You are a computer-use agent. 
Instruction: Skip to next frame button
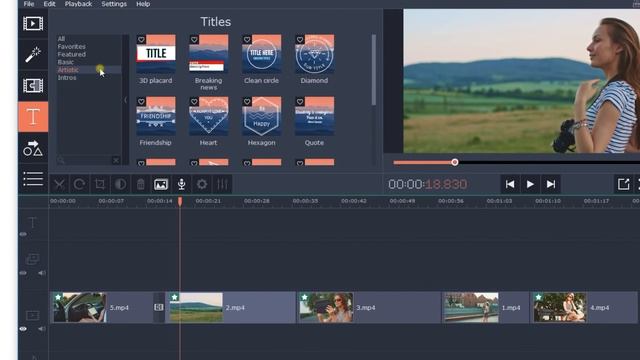551,184
